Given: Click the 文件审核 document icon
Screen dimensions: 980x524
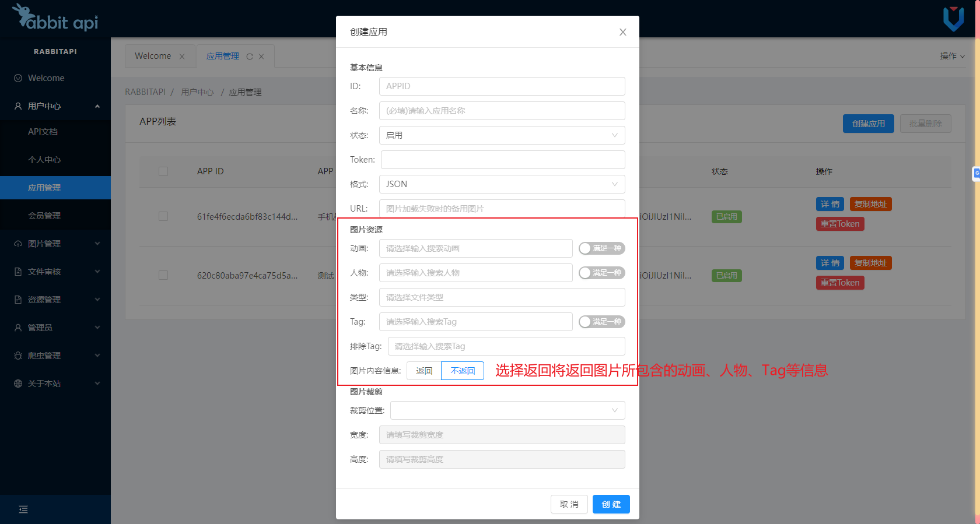Looking at the screenshot, I should click(18, 272).
